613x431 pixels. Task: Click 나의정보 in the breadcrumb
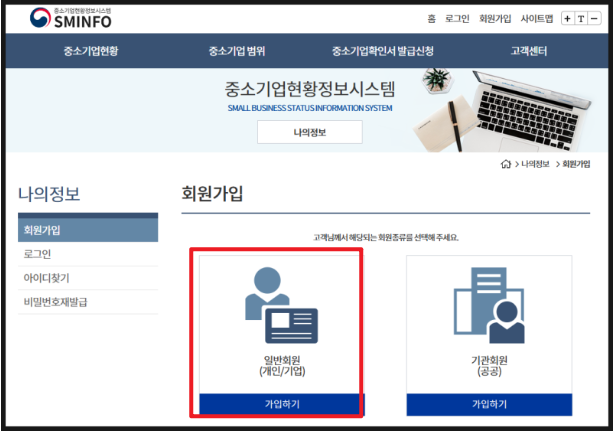click(535, 164)
